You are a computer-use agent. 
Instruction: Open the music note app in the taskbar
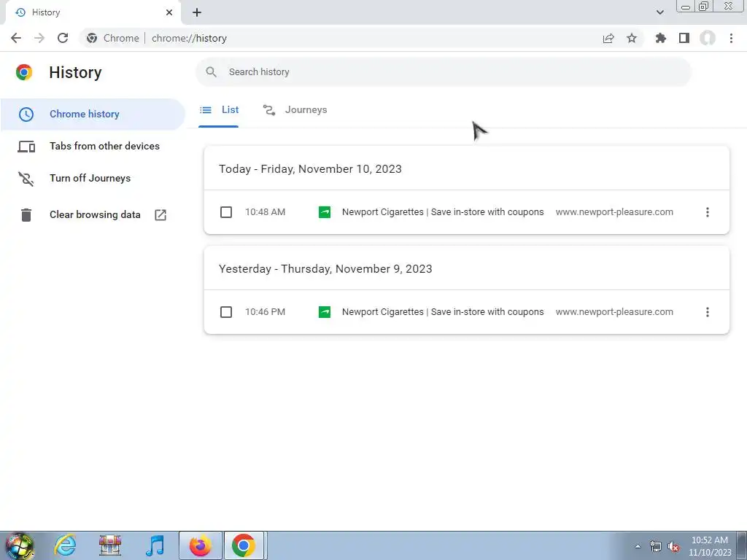(155, 545)
